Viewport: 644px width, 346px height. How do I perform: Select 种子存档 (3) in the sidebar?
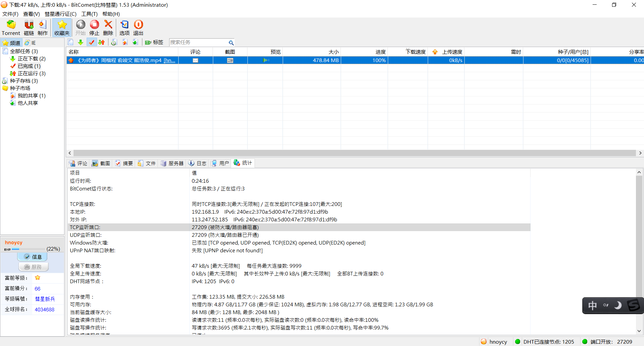coord(24,81)
